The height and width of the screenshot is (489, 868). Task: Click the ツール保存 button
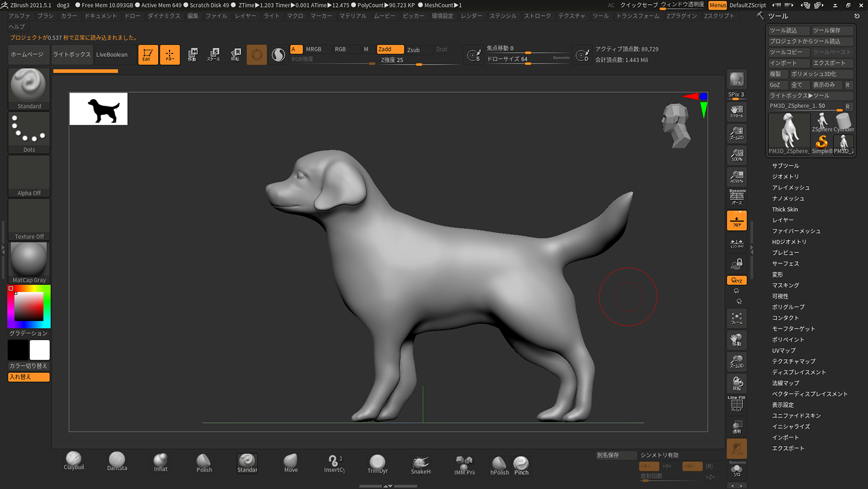832,31
